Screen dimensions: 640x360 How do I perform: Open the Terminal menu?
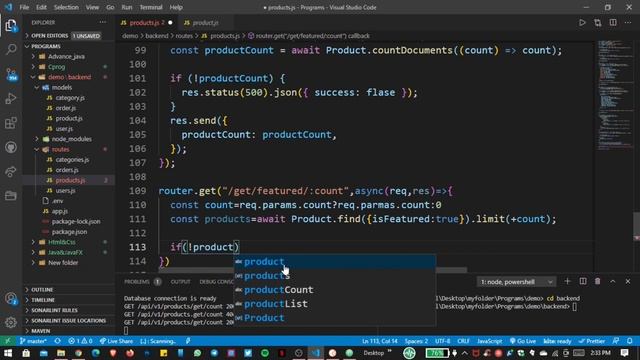[x=151, y=7]
